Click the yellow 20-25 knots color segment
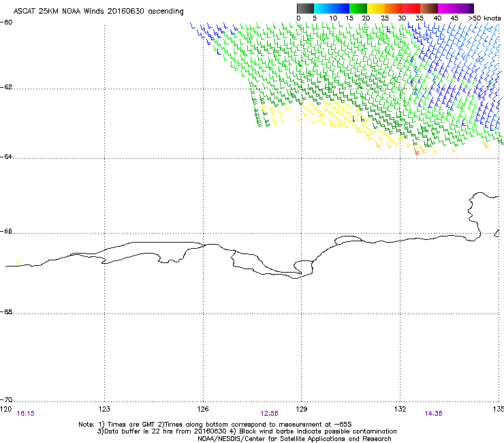Image resolution: width=504 pixels, height=443 pixels. 376,8
